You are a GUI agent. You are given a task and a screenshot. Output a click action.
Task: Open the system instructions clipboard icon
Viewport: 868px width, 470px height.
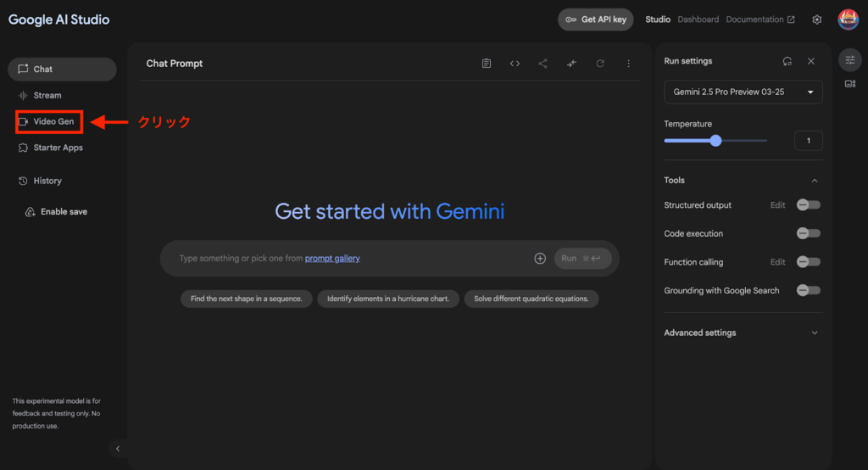(486, 63)
